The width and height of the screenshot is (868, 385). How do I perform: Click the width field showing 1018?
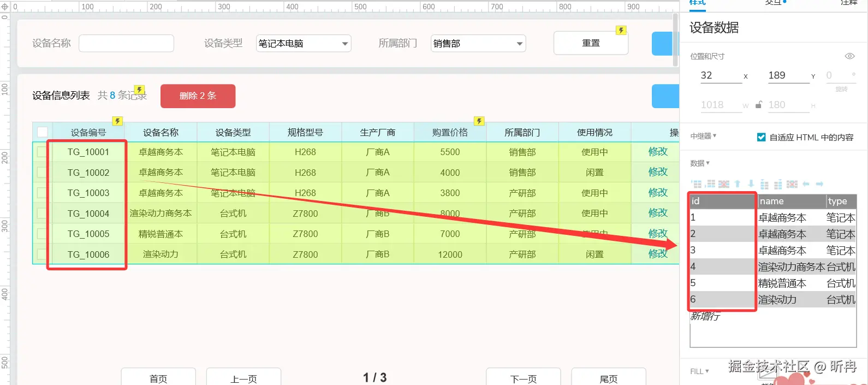click(721, 105)
